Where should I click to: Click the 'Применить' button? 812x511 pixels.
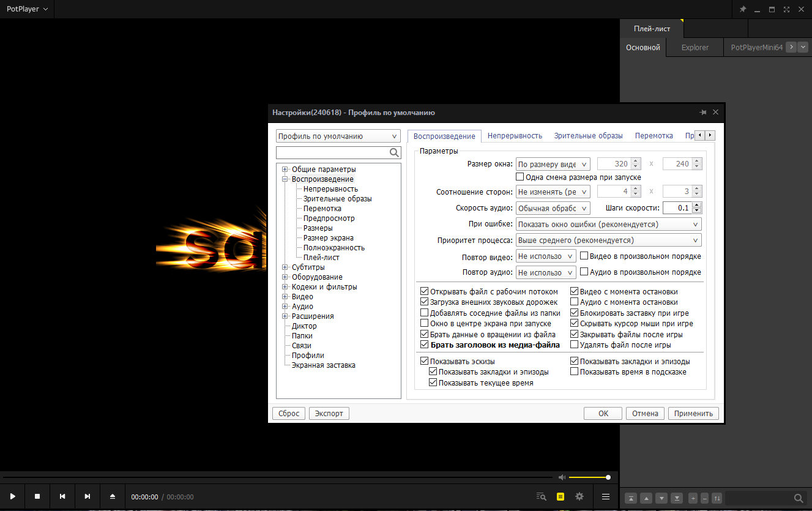[693, 413]
